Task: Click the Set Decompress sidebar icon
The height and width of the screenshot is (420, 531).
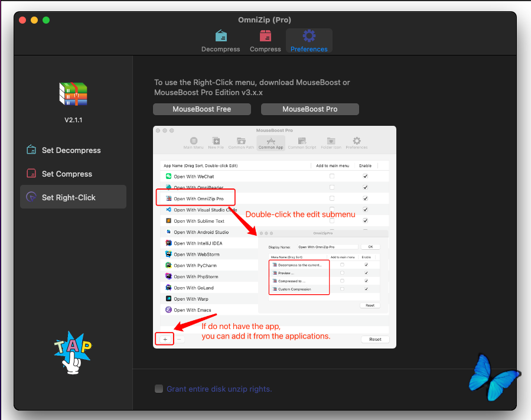Action: coord(31,149)
